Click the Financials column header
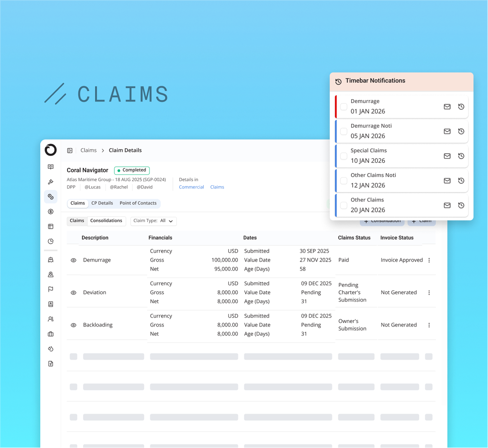488x448 pixels. [160, 238]
